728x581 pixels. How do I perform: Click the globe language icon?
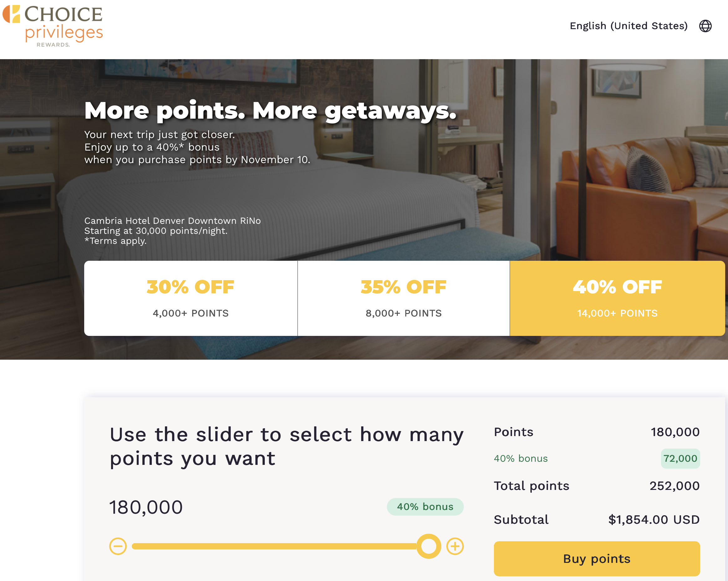(705, 26)
